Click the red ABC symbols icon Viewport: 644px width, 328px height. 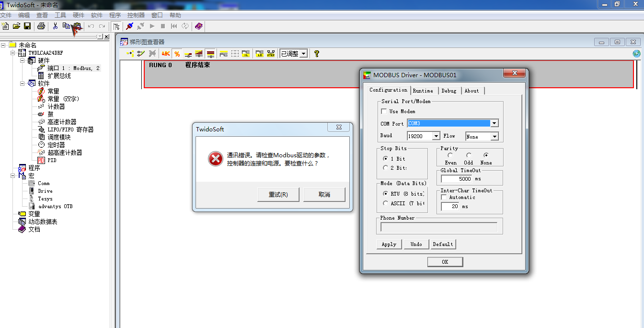tap(166, 54)
